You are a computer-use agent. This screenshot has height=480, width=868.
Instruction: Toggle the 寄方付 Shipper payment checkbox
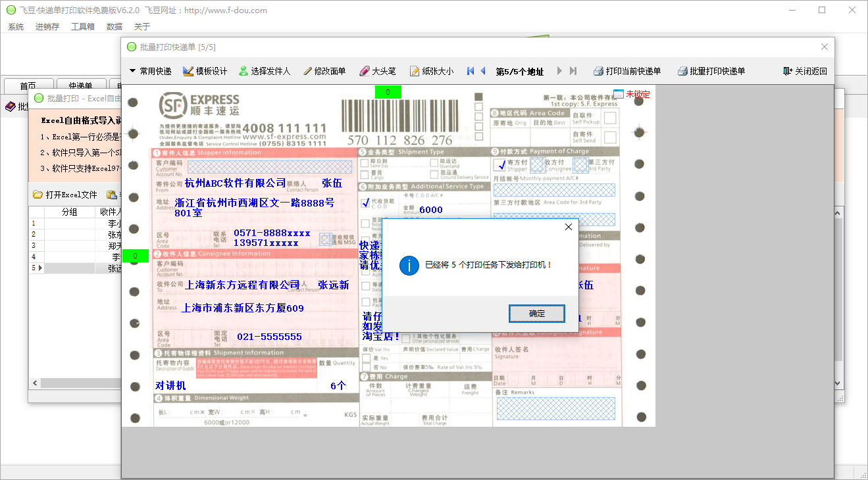click(x=499, y=164)
